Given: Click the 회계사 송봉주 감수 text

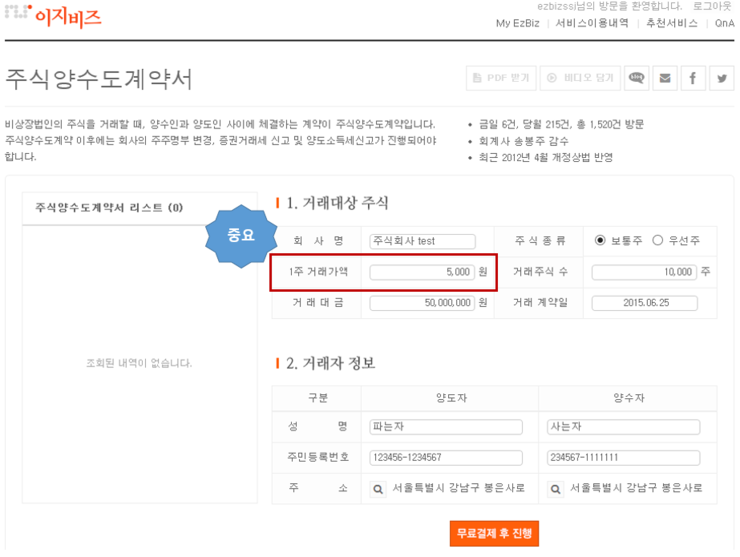Looking at the screenshot, I should 523,141.
